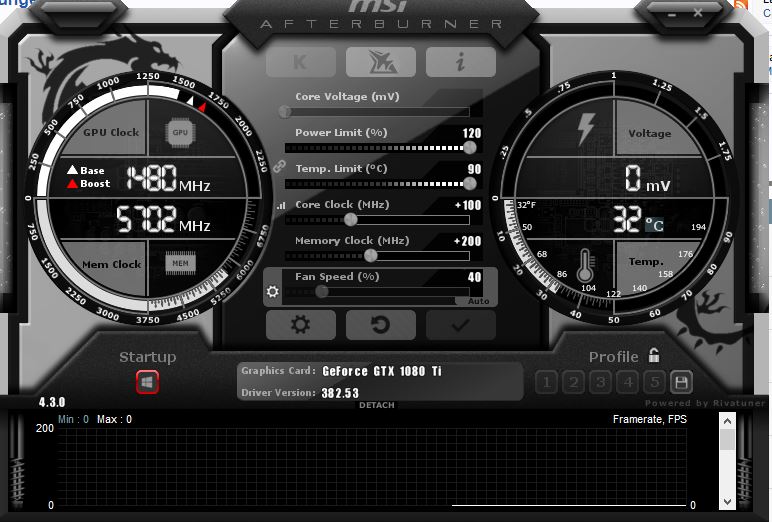772x522 pixels.
Task: Click the monitor graph scrollbar thumb
Action: click(727, 439)
